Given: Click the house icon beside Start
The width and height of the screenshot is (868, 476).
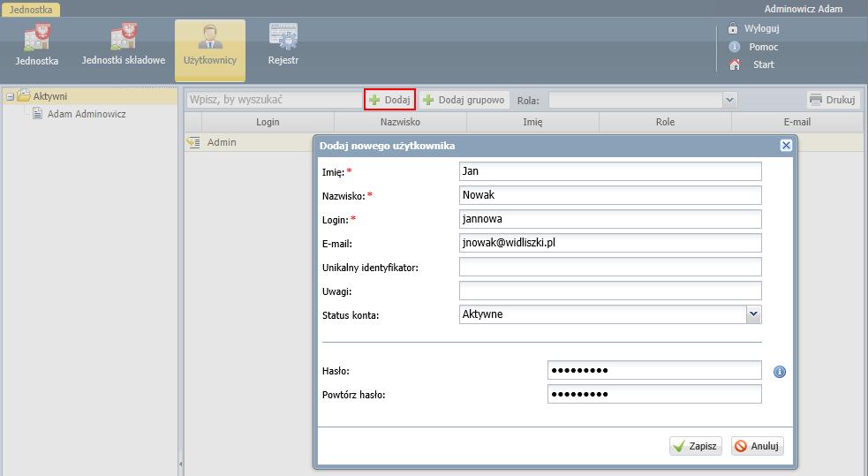Looking at the screenshot, I should click(734, 64).
